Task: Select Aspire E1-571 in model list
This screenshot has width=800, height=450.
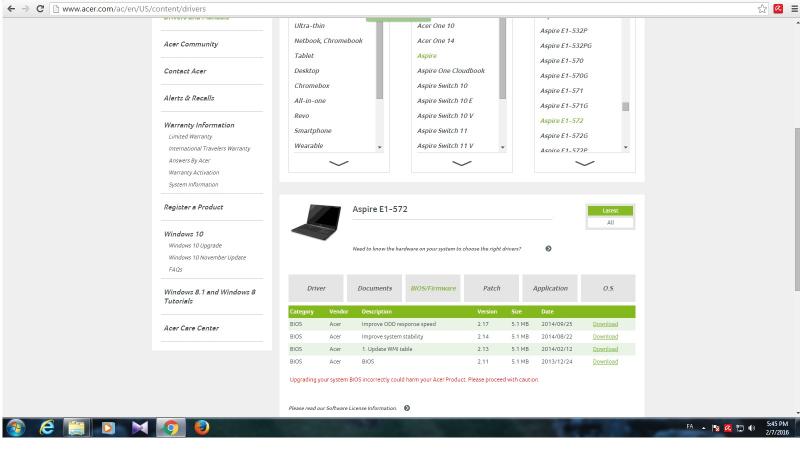Action: pos(562,90)
